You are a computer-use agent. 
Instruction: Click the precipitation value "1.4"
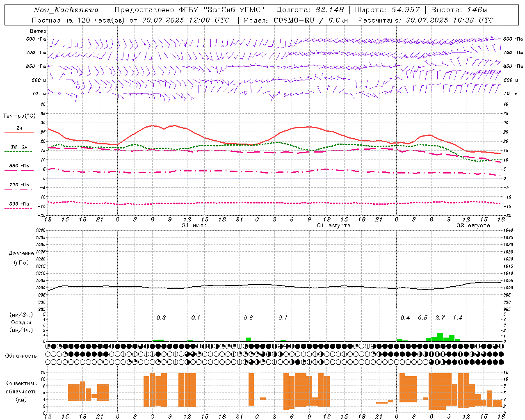457,317
